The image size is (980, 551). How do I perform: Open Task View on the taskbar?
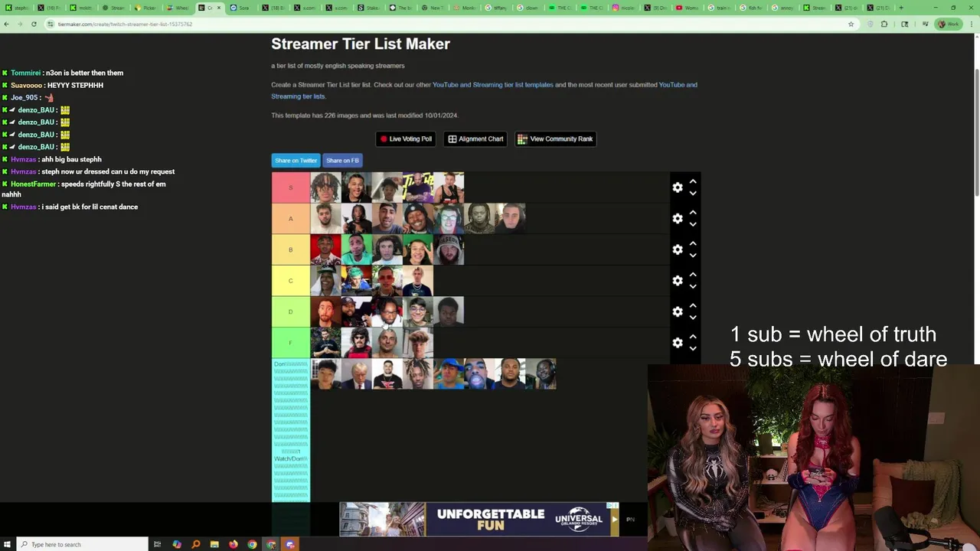point(157,544)
